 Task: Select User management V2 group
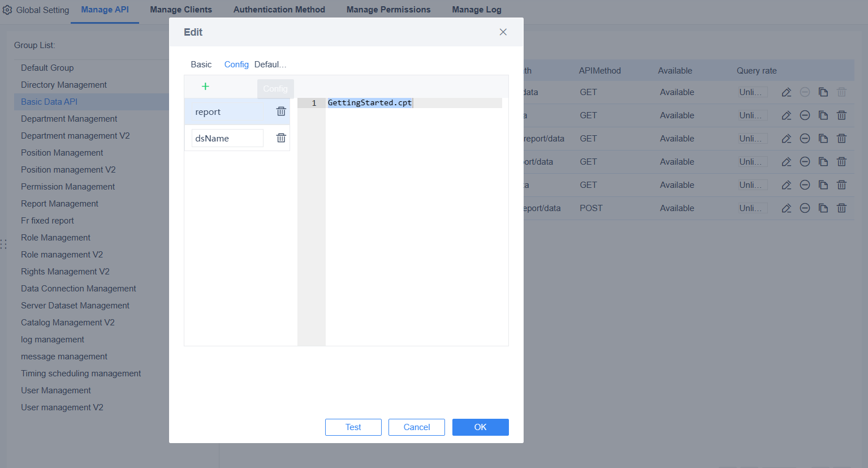[62, 407]
